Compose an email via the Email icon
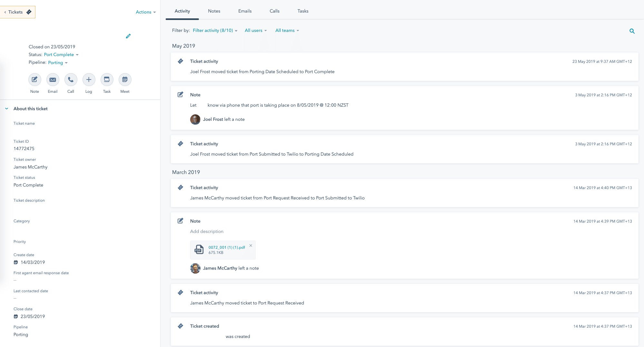Viewport: 644px width, 347px height. point(53,80)
